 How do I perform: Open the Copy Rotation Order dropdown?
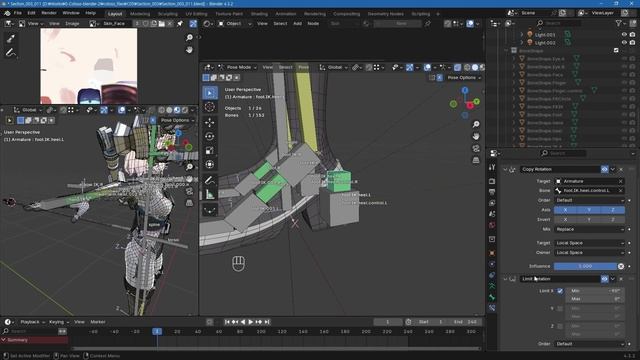589,200
